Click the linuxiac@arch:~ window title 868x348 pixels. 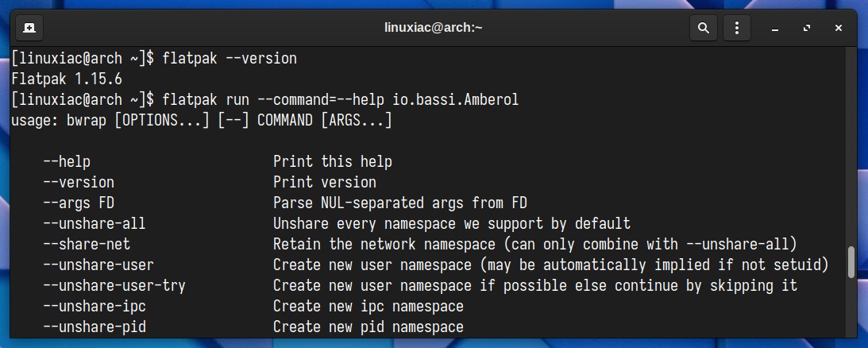click(x=434, y=28)
